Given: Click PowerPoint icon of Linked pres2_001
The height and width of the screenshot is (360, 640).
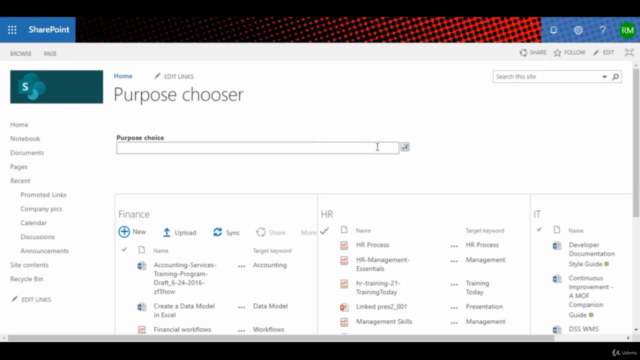Looking at the screenshot, I should click(x=344, y=307).
